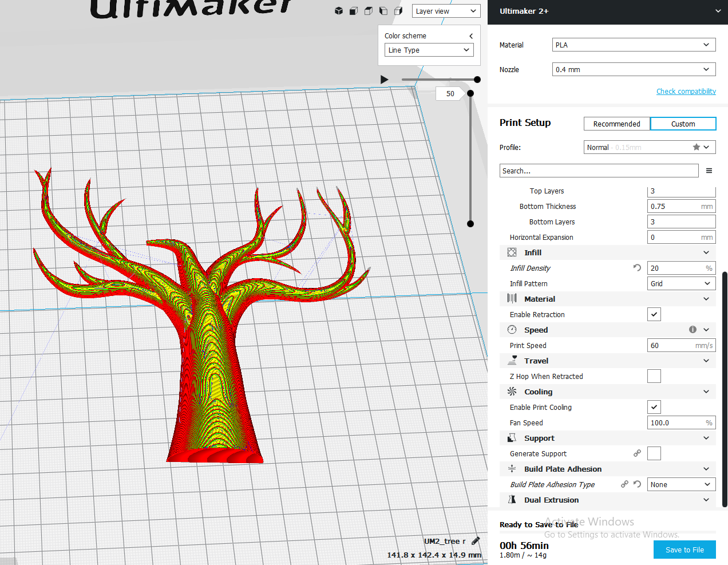Click the Bottom Layers value field
Image resolution: width=728 pixels, height=565 pixels.
point(681,222)
